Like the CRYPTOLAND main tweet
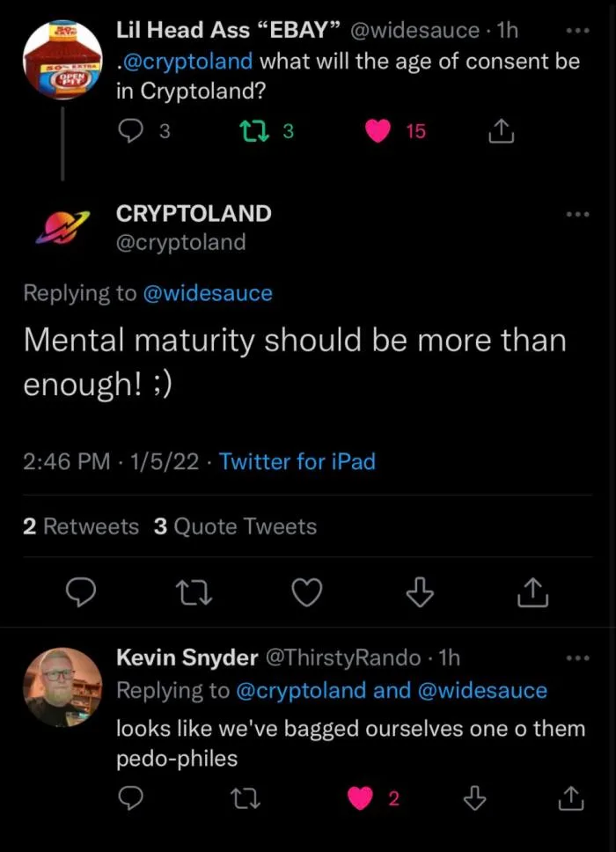Image resolution: width=616 pixels, height=852 pixels. pyautogui.click(x=306, y=595)
